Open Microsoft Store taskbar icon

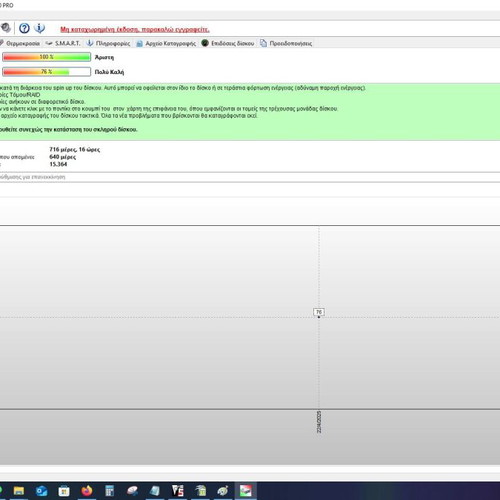pos(64,491)
